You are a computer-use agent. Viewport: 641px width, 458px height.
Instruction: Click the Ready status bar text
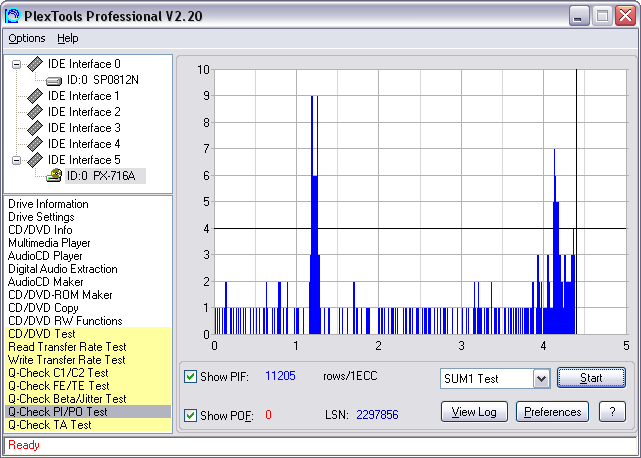click(24, 445)
